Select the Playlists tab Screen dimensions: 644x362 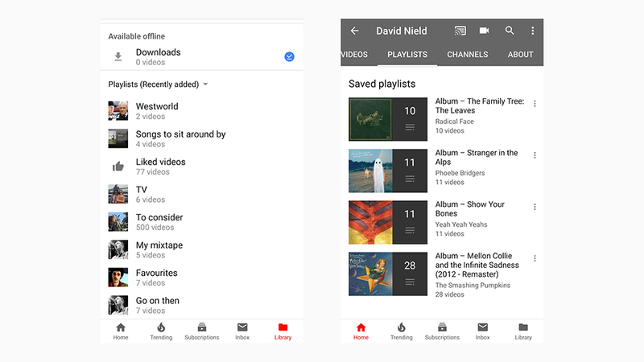pos(407,55)
